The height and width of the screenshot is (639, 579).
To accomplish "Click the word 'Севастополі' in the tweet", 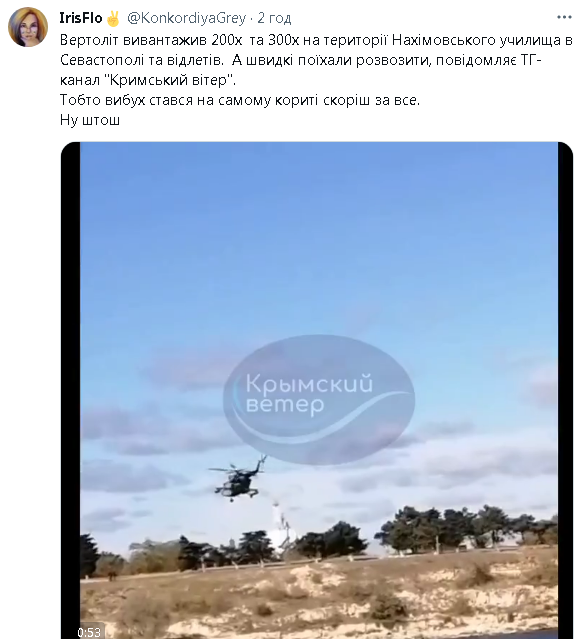I will click(101, 60).
